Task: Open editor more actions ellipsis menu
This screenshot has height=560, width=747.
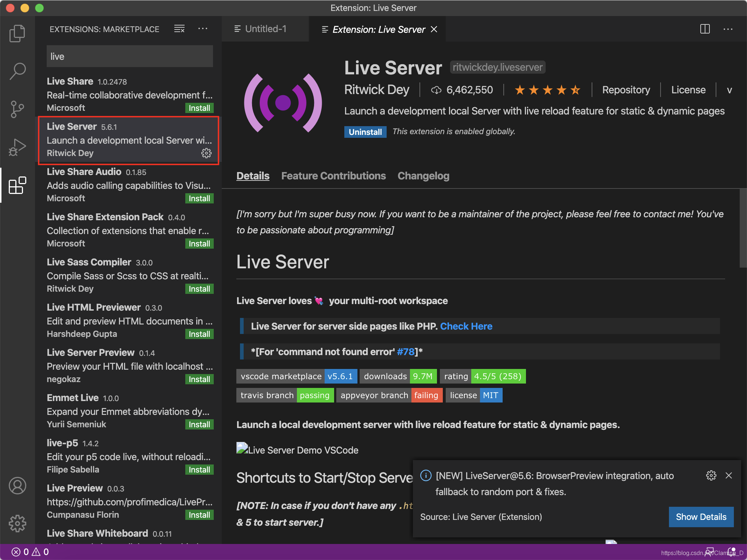Action: 728,29
